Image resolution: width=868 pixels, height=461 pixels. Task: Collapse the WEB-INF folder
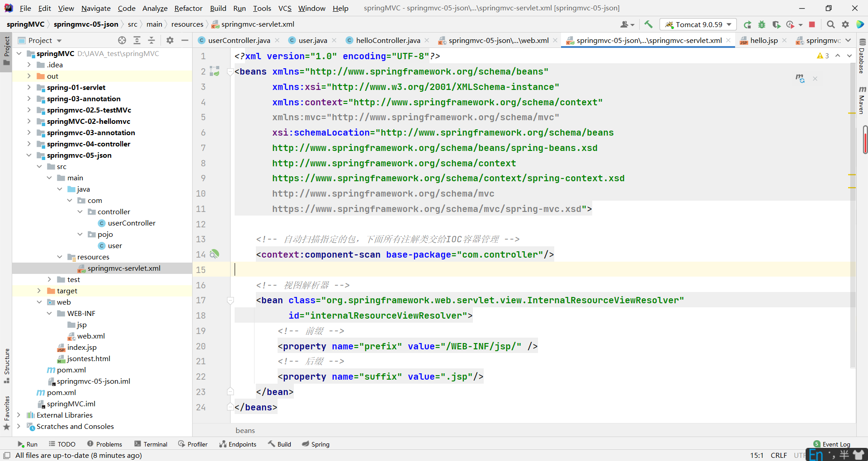coord(49,313)
